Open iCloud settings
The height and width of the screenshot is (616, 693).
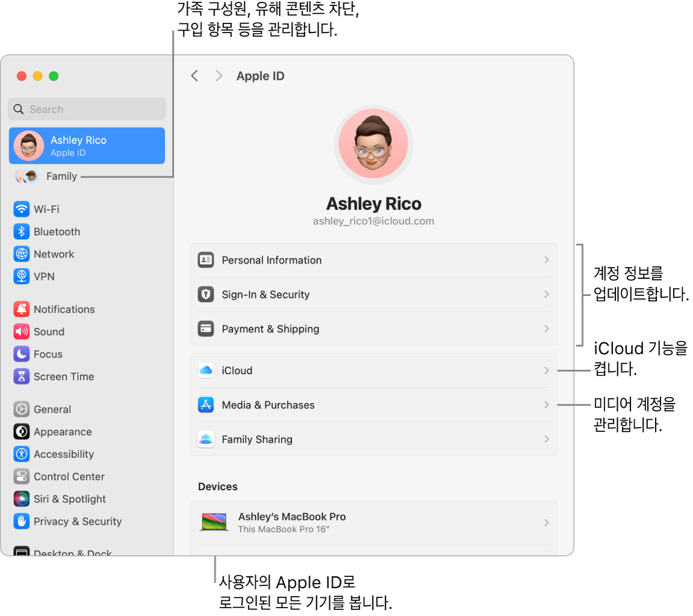373,370
